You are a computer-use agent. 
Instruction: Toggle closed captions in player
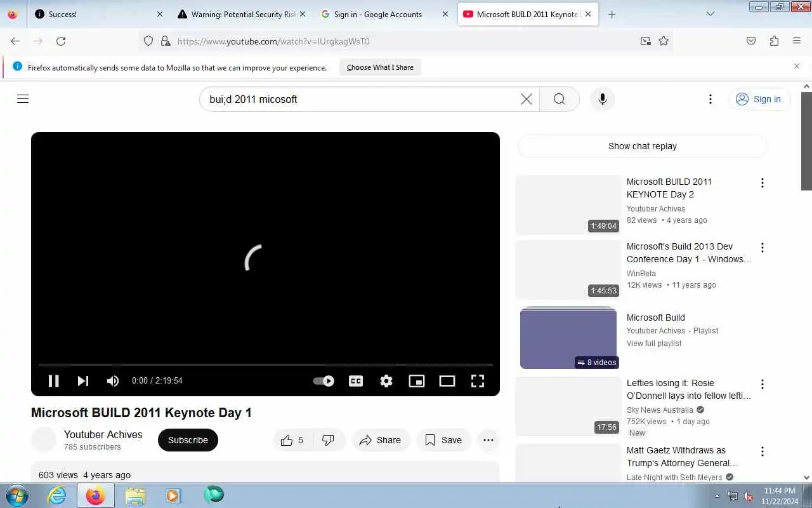(356, 381)
